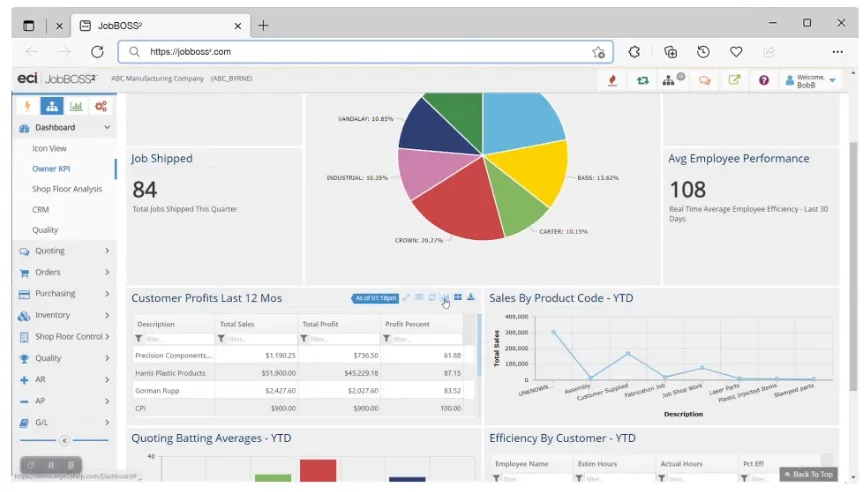Expand the Orders menu

(x=65, y=272)
